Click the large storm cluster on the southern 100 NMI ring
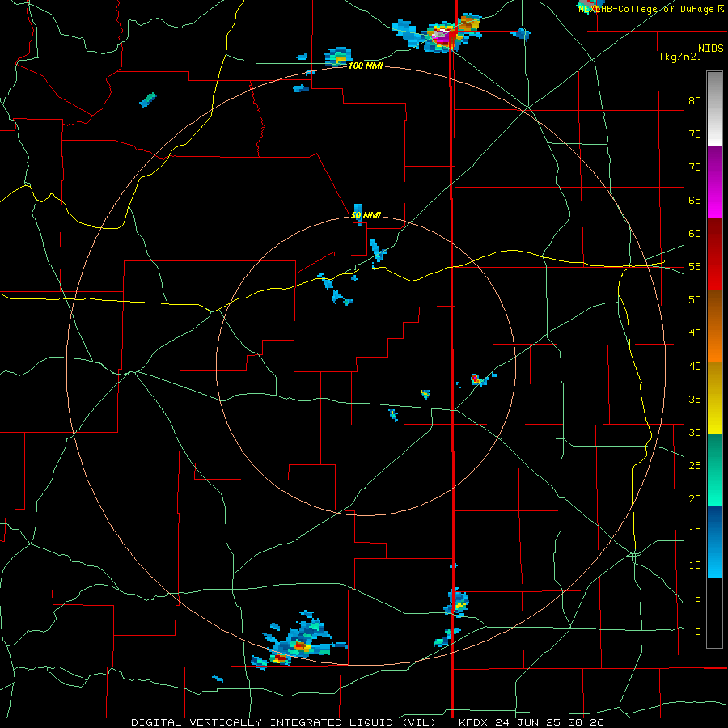Viewport: 728px width, 728px height. click(299, 642)
